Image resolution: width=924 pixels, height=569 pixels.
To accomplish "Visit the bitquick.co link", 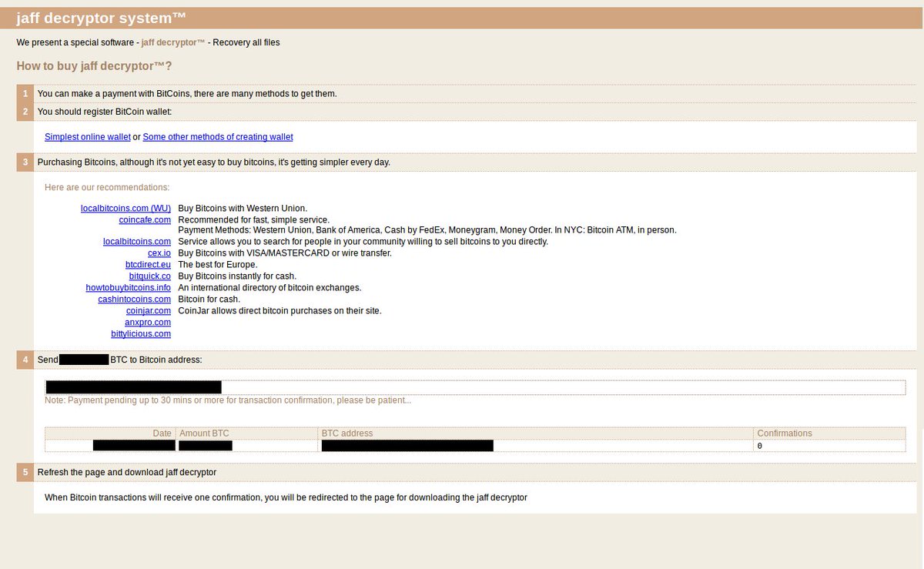I will pyautogui.click(x=150, y=276).
